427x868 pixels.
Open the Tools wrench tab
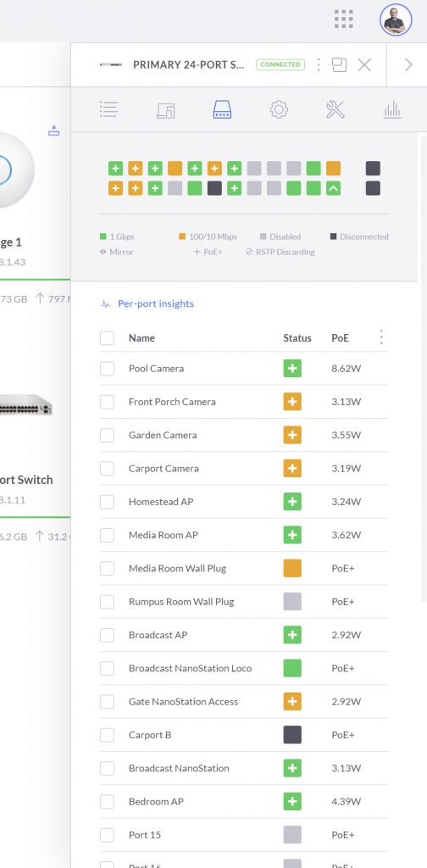(335, 109)
